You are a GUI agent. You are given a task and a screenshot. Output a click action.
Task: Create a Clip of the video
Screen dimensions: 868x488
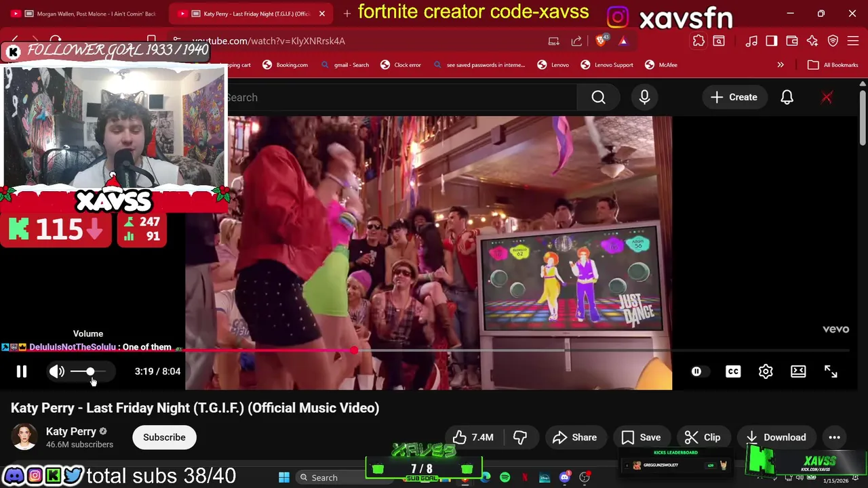click(x=703, y=437)
